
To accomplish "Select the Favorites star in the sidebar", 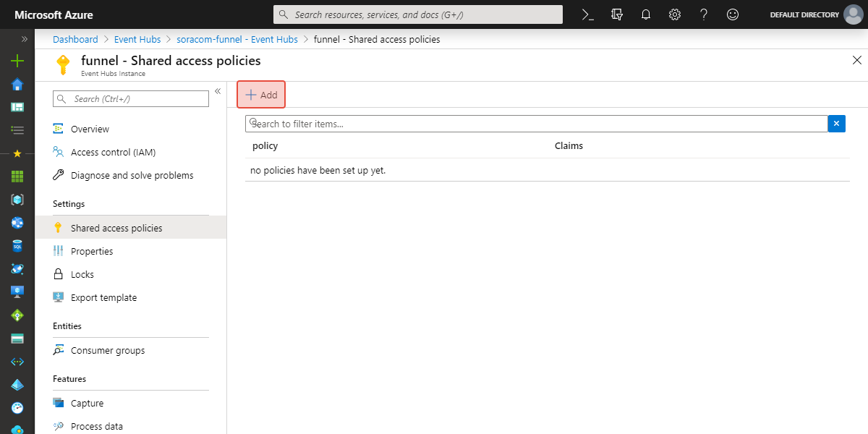I will point(16,153).
